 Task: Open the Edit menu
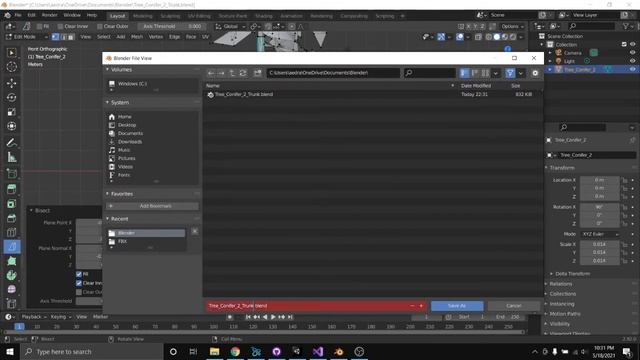point(31,15)
